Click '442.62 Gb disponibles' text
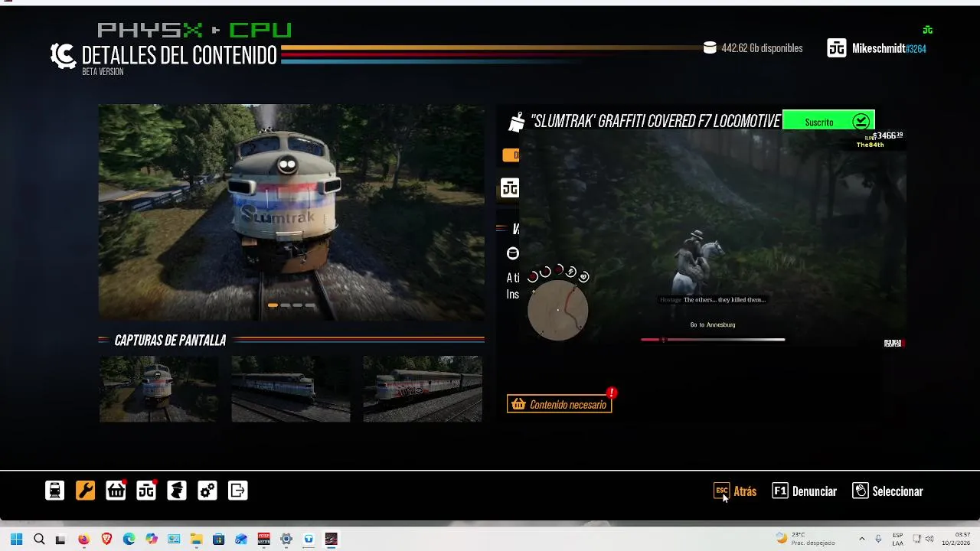The image size is (980, 551). pyautogui.click(x=762, y=48)
